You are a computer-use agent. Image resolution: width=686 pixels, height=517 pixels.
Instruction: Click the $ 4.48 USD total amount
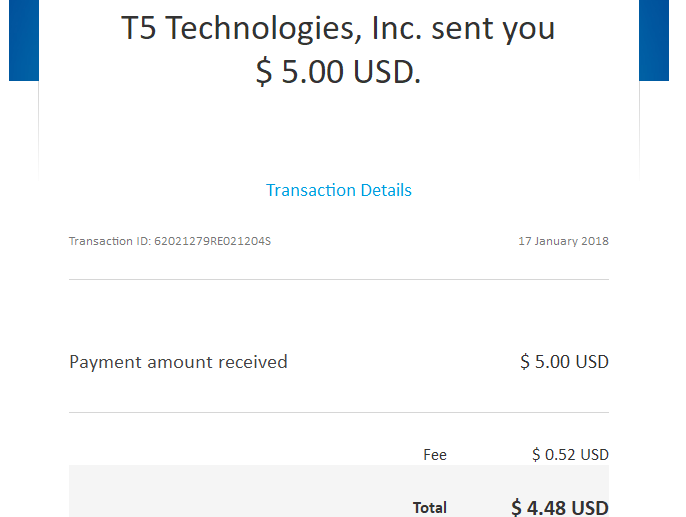[560, 507]
